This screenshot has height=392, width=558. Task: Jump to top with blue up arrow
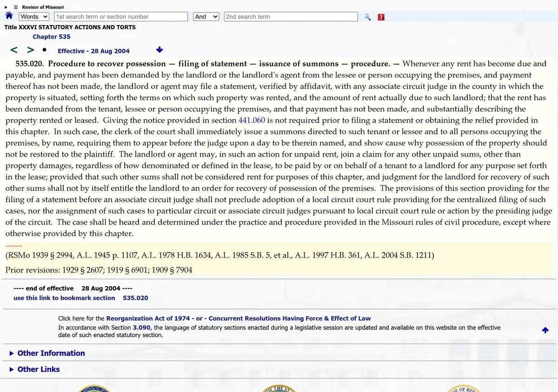[545, 330]
